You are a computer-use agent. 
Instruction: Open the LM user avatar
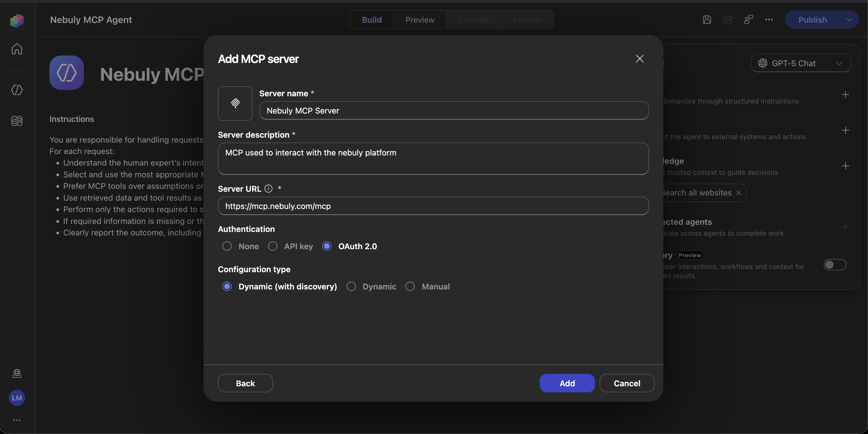tap(17, 398)
